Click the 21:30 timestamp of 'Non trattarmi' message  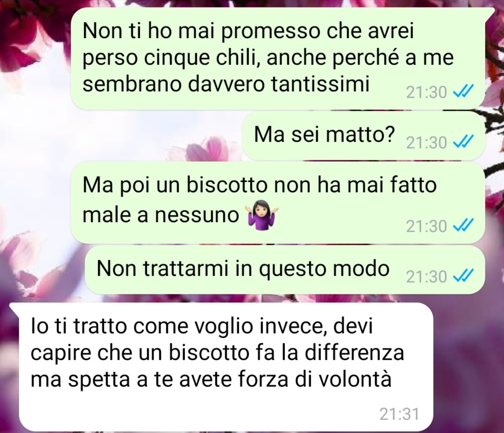tap(426, 277)
